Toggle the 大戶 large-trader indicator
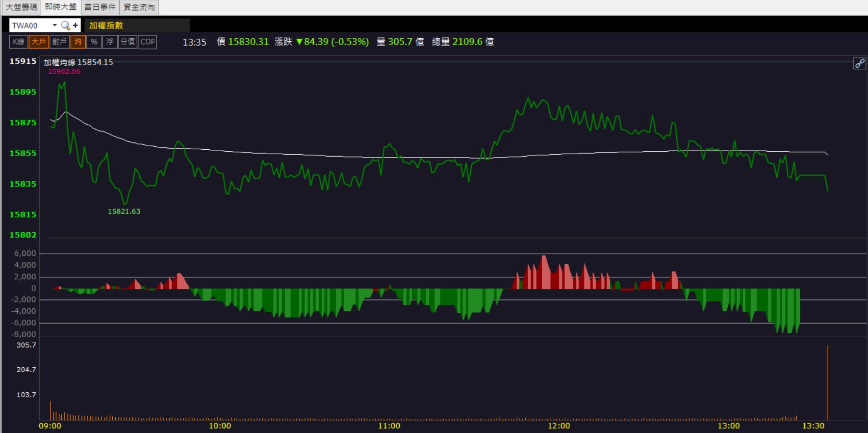The height and width of the screenshot is (433, 868). [38, 42]
